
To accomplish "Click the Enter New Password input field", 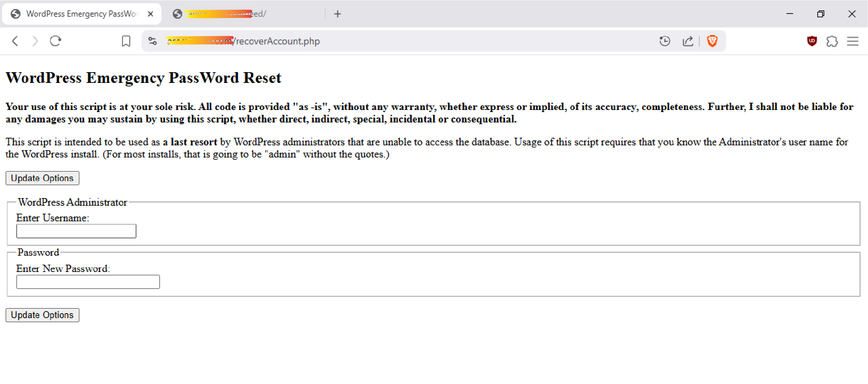I will 88,282.
